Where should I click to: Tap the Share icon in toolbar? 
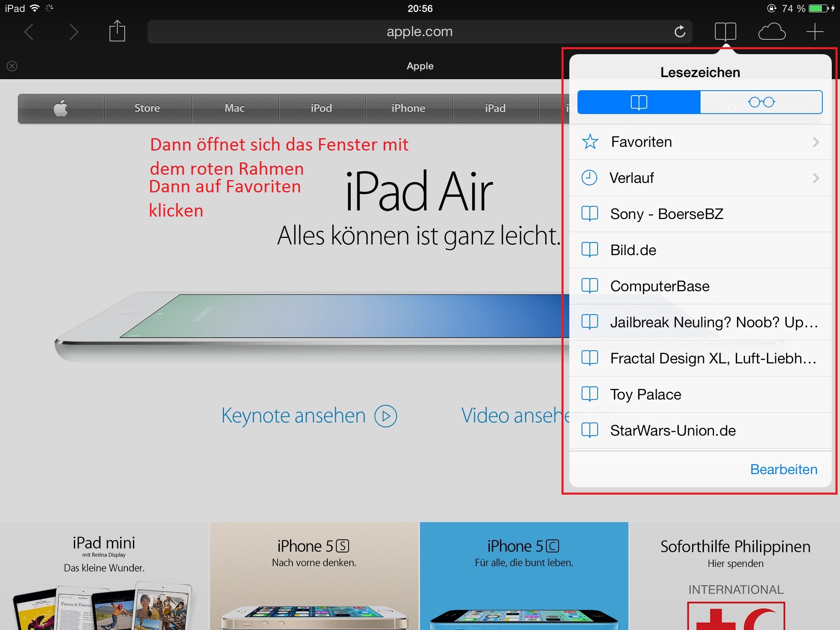(117, 31)
